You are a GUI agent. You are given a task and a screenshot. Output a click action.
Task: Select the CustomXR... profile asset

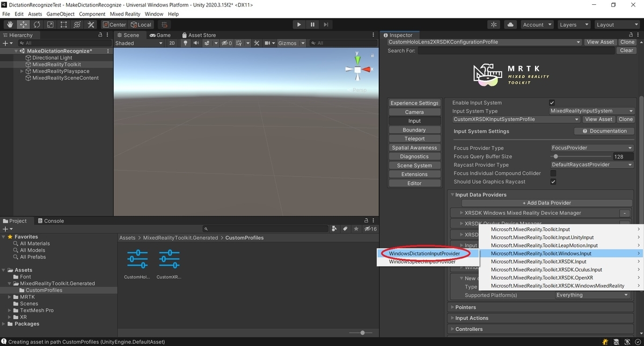(x=169, y=264)
